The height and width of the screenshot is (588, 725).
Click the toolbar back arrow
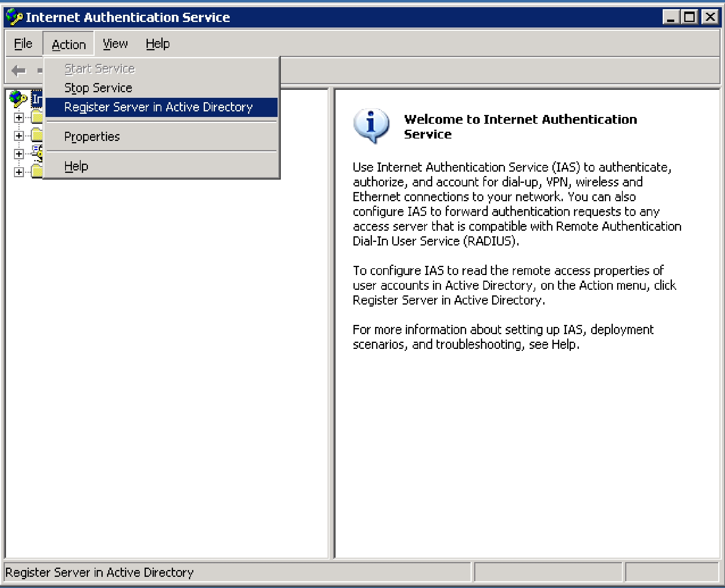(x=19, y=71)
